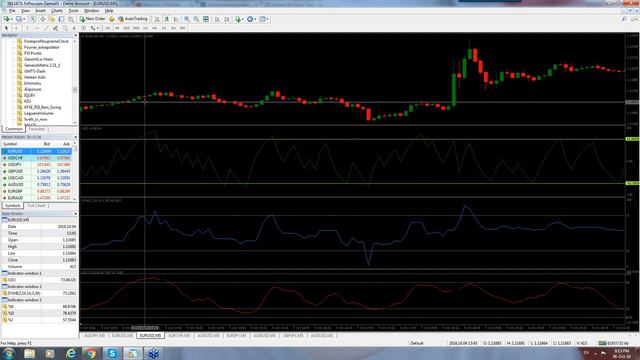Switch chart to candlesticks type
640x360 pixels.
coord(167,19)
